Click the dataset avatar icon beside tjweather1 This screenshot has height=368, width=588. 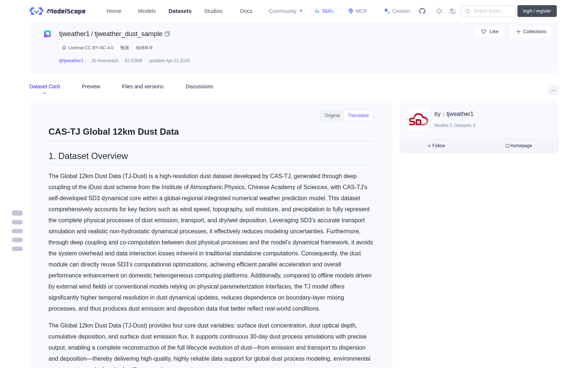point(47,34)
